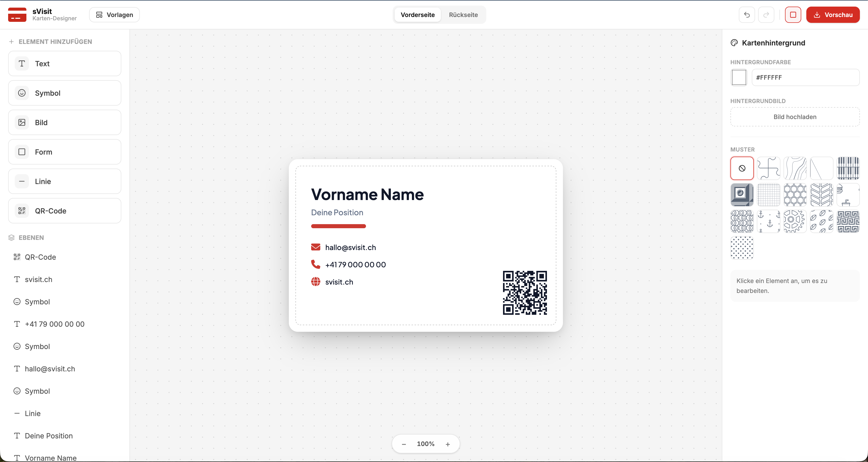Click the #FFFFFF hex color field
The height and width of the screenshot is (462, 868).
pyautogui.click(x=805, y=77)
